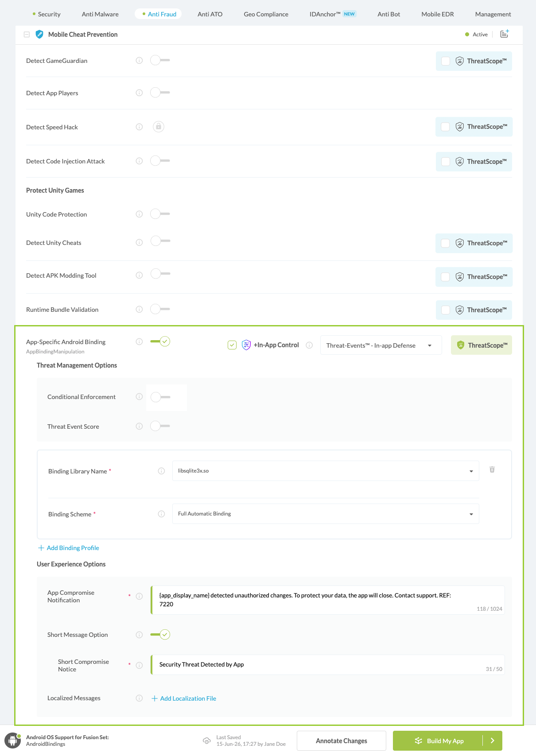Turn on Unity Code Protection toggle
The width and height of the screenshot is (536, 756).
tap(160, 214)
